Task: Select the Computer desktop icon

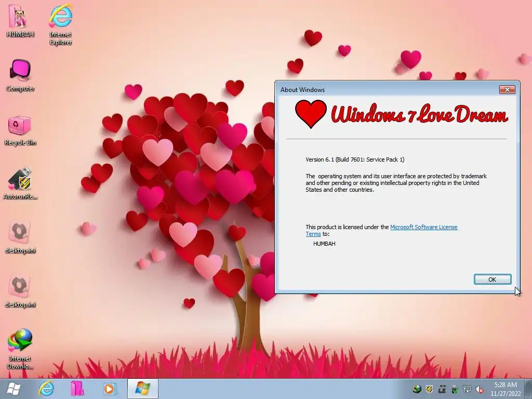Action: (x=20, y=75)
